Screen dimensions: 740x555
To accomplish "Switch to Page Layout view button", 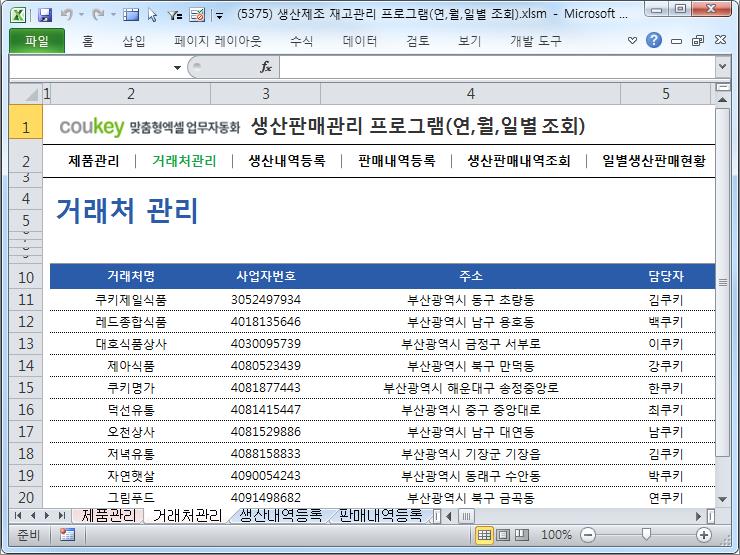I will [503, 535].
